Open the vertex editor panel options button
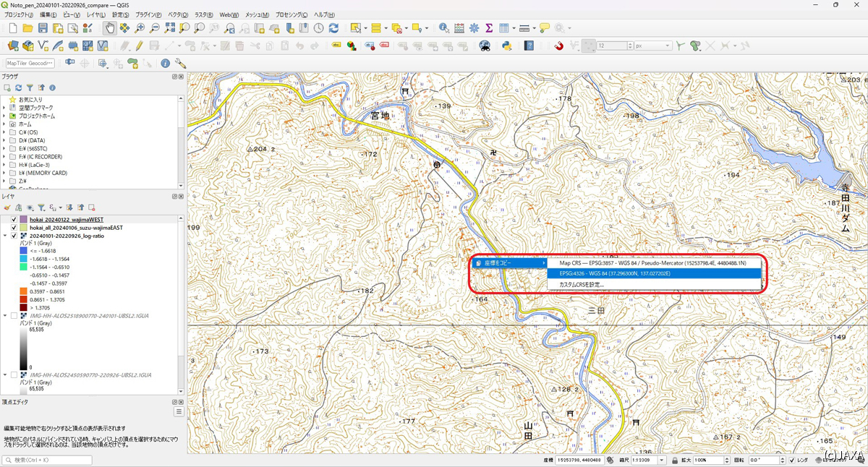The image size is (868, 467). tap(179, 412)
